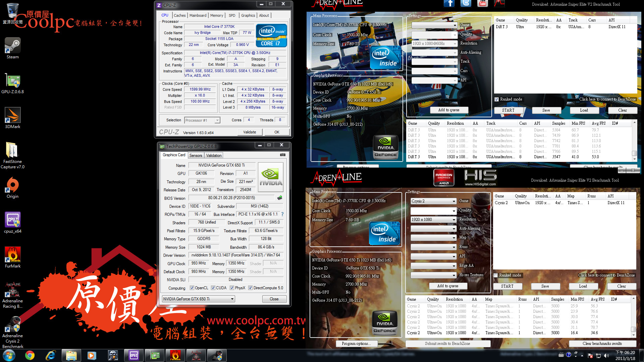Switch to the Sensors tab in GPU-Z
This screenshot has height=362, width=644.
tap(196, 156)
